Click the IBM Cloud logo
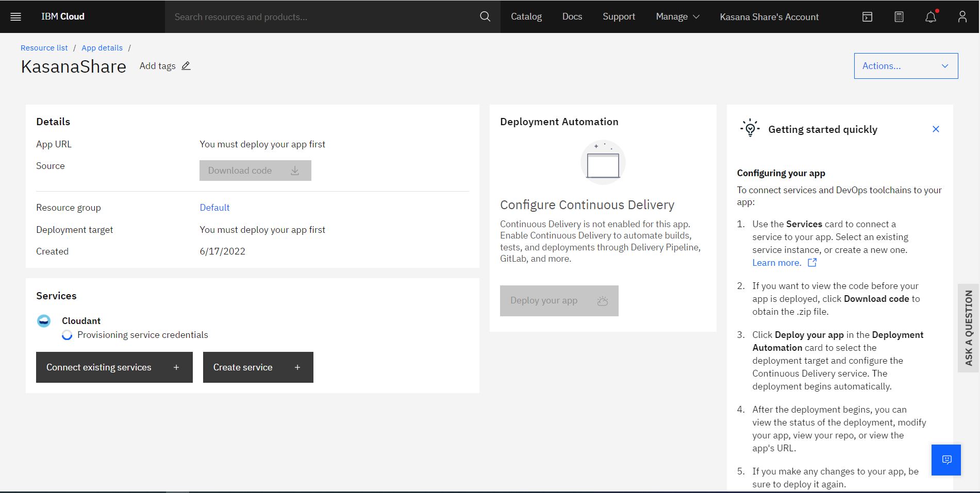The image size is (980, 493). [63, 16]
